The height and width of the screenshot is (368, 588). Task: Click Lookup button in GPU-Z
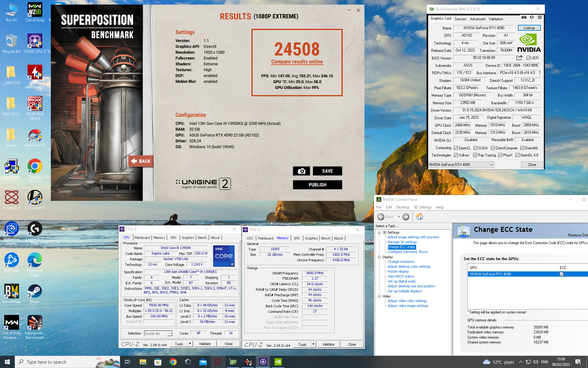point(529,28)
